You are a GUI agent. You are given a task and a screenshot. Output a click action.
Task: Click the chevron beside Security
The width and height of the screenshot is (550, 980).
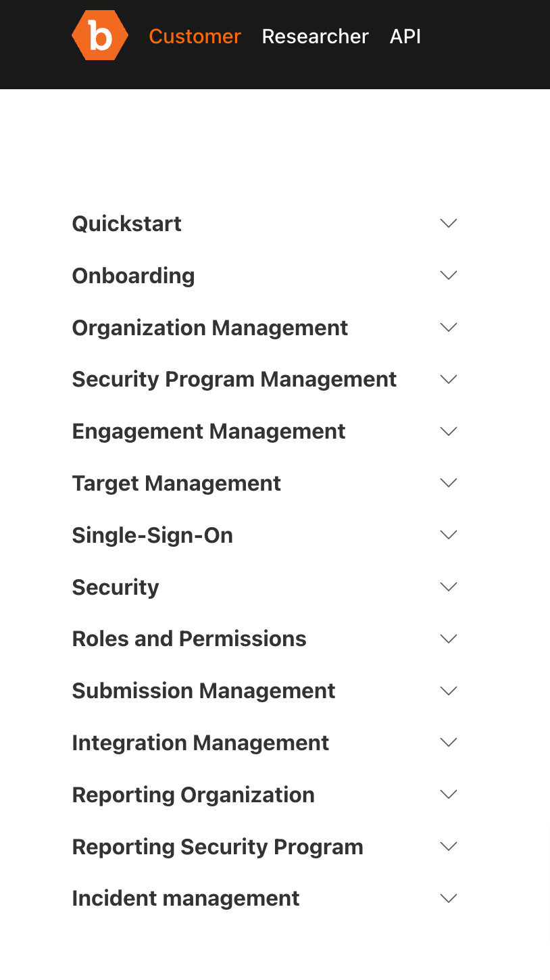pyautogui.click(x=449, y=587)
